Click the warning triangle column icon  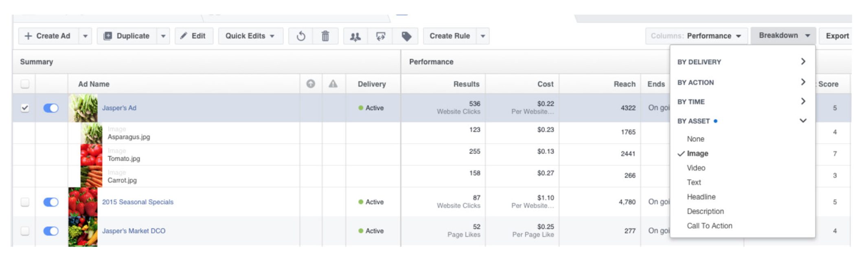[333, 84]
